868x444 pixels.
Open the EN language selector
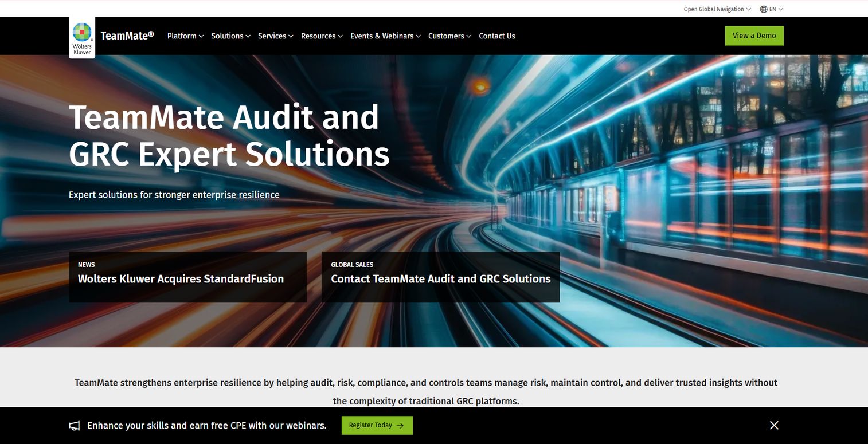(772, 9)
